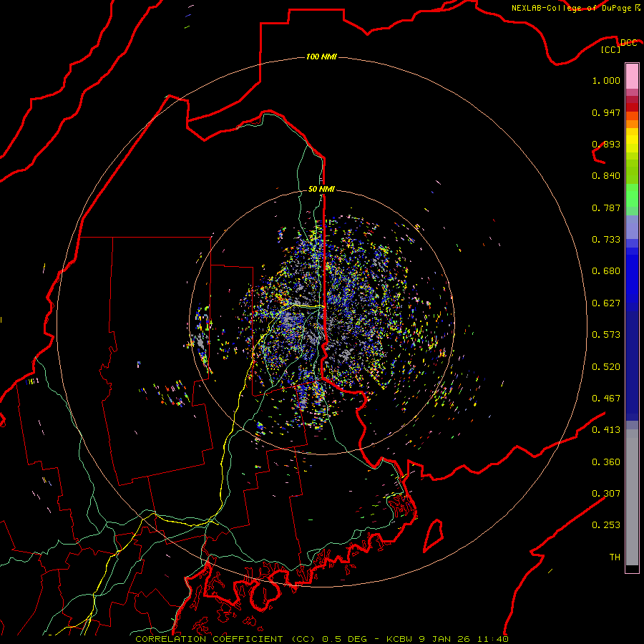The height and width of the screenshot is (644, 644).
Task: Click the 50 NMI range ring label
Action: coord(321,189)
